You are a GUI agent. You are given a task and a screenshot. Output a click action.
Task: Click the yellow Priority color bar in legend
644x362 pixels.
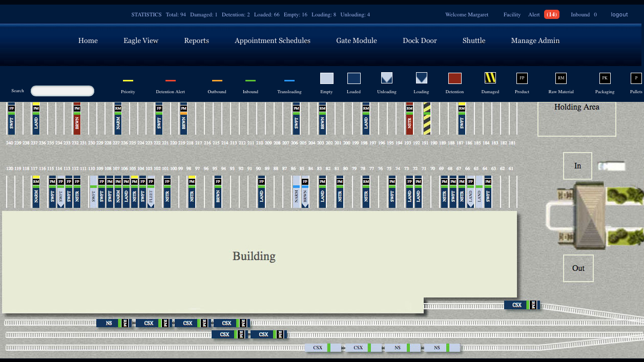pyautogui.click(x=128, y=81)
